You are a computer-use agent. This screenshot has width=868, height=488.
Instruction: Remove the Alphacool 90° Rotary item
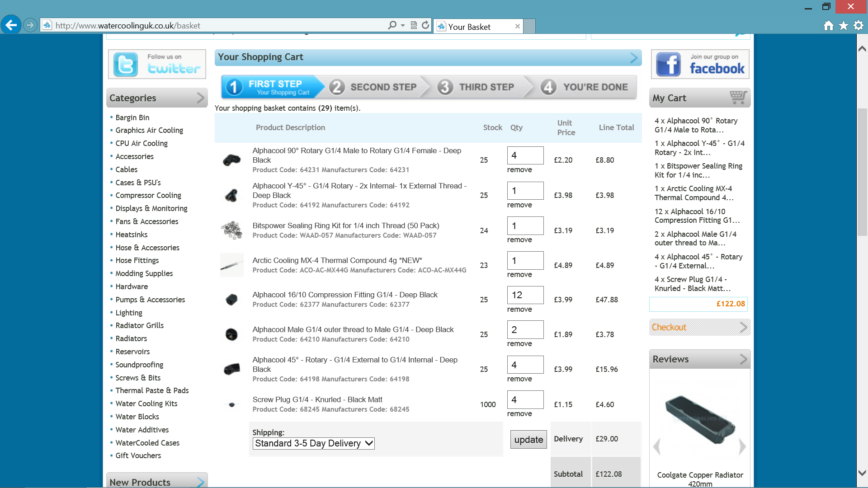click(519, 170)
